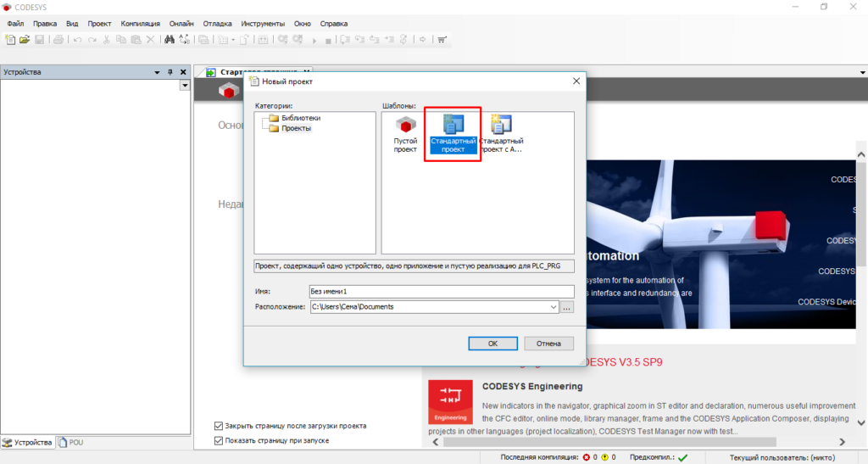Viewport: 868px width, 464px height.
Task: Toggle Показать страницу при запуске checkbox
Action: point(219,441)
